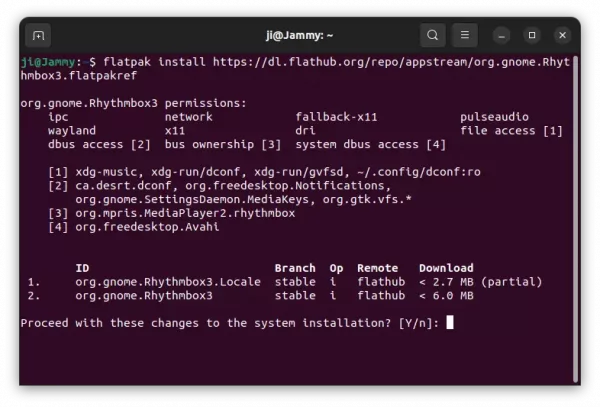
Task: Click the 'ipc' permission entry
Action: pyautogui.click(x=58, y=117)
